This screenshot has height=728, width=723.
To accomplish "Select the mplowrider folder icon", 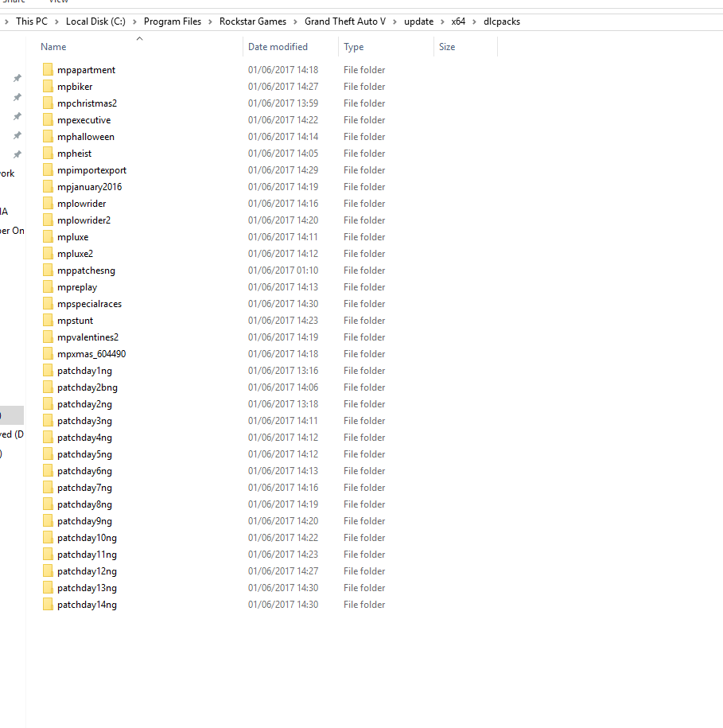I will tap(48, 204).
